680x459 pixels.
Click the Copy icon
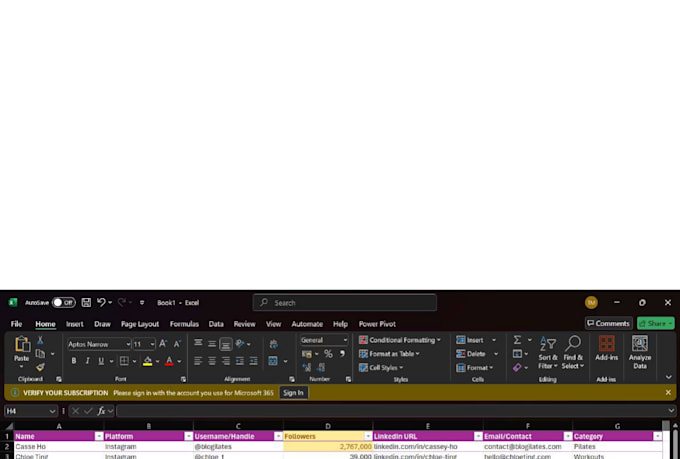pos(40,354)
